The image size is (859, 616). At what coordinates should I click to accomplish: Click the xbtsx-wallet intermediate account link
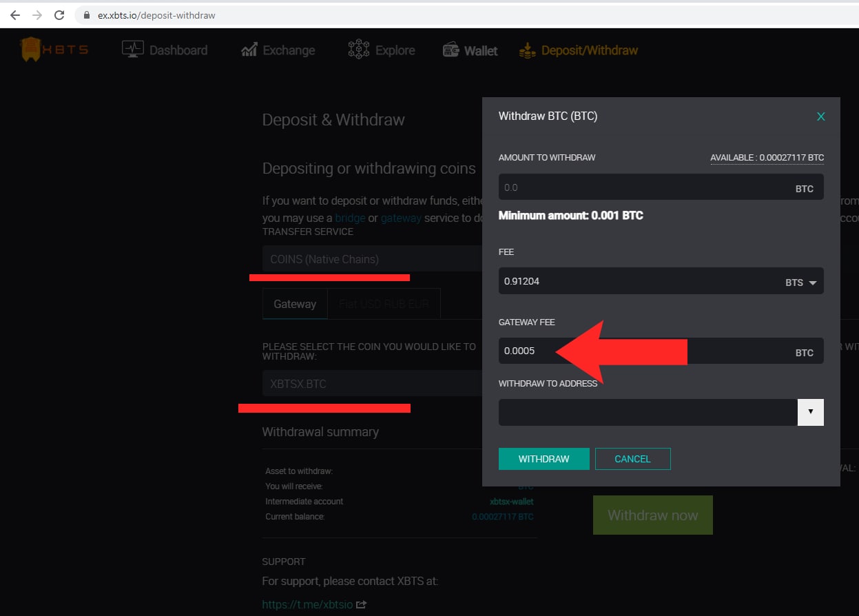511,502
